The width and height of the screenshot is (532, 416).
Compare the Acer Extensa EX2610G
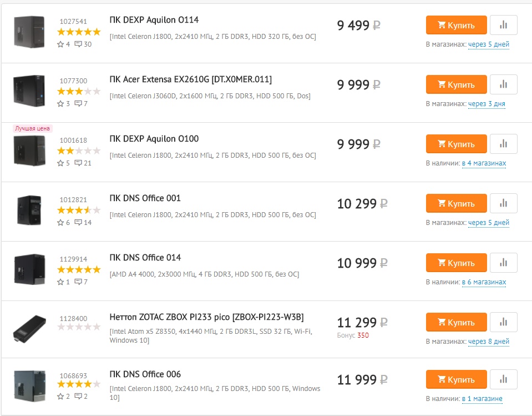tap(504, 84)
